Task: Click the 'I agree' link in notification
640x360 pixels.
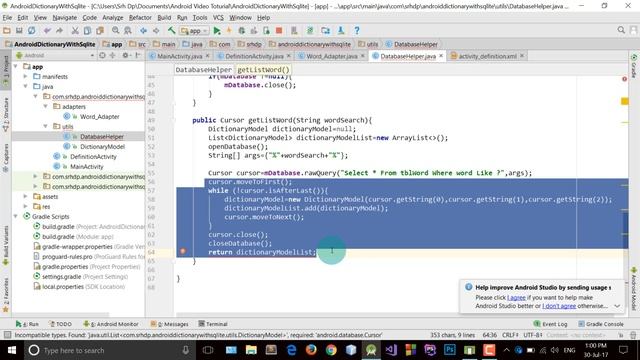Action: pos(516,298)
